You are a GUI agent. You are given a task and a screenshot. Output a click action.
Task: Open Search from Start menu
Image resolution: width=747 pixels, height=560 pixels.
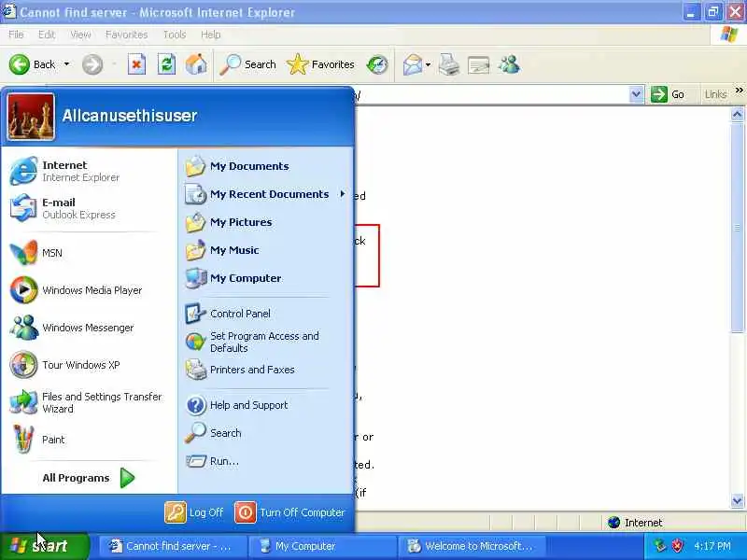pyautogui.click(x=266, y=433)
